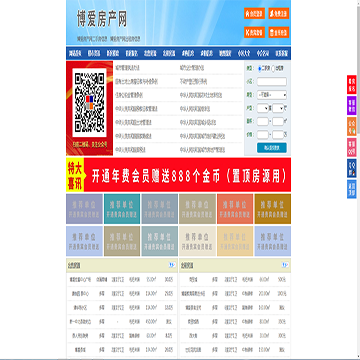Click the orange floating sidebar button
The height and width of the screenshot is (360, 360).
352,126
